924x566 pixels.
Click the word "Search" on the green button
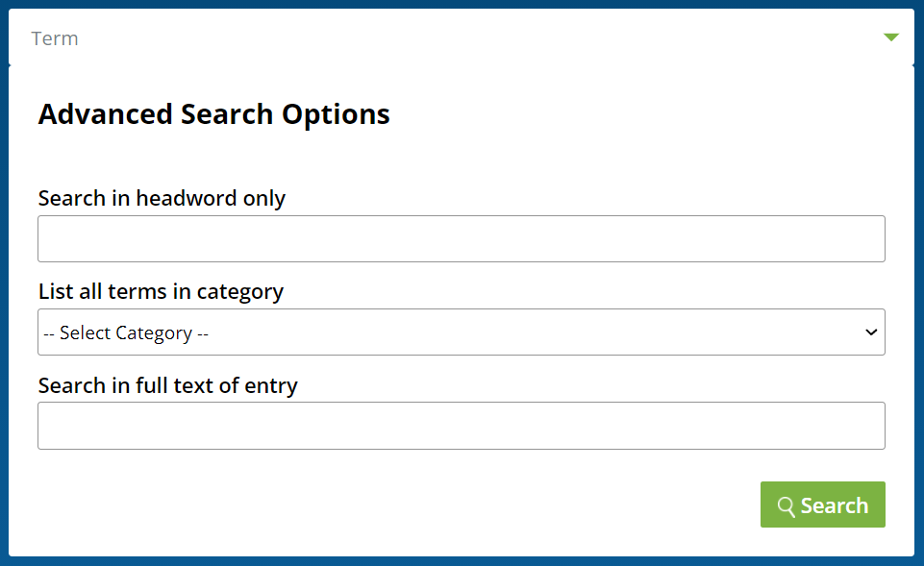pos(834,506)
